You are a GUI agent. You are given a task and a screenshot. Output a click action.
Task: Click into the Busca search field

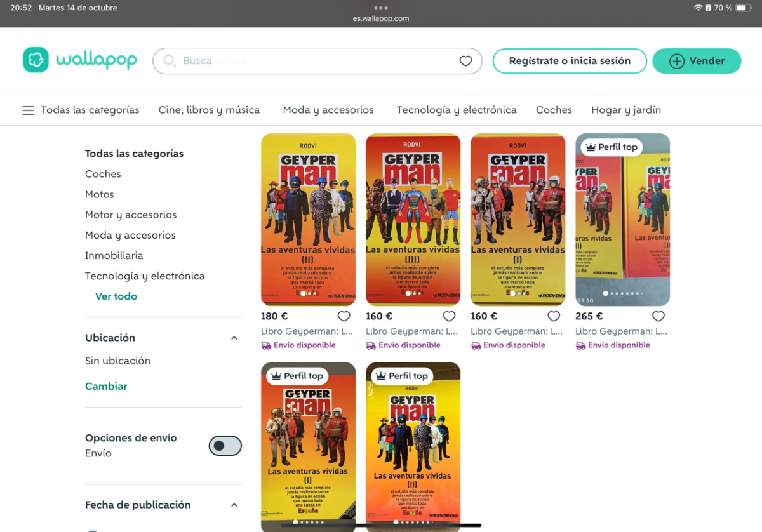[317, 61]
